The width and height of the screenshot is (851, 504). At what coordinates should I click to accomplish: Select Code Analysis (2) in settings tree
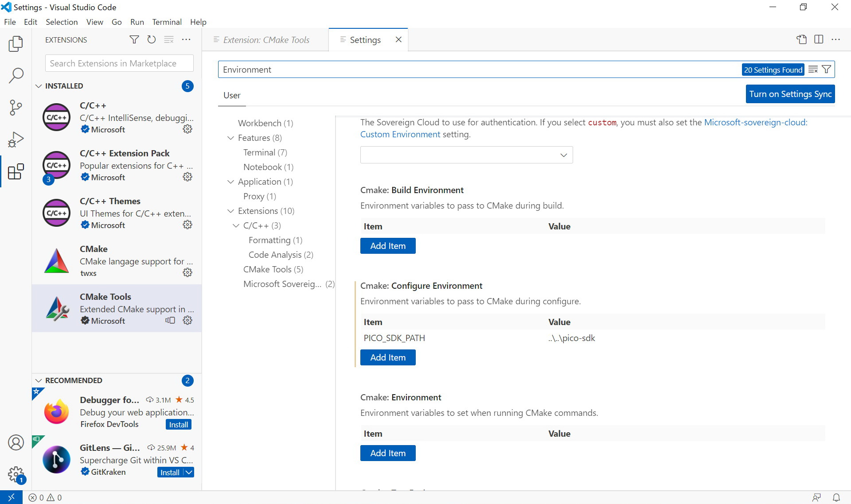pyautogui.click(x=281, y=255)
